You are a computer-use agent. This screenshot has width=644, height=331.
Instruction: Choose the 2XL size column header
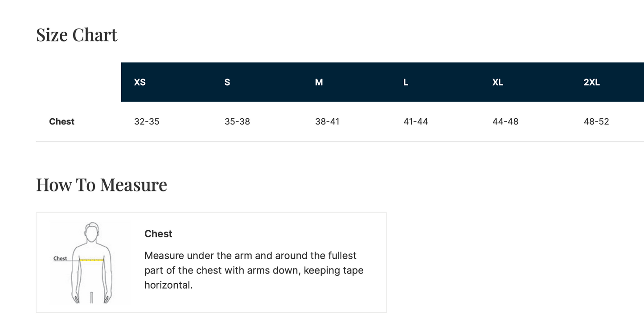(592, 83)
